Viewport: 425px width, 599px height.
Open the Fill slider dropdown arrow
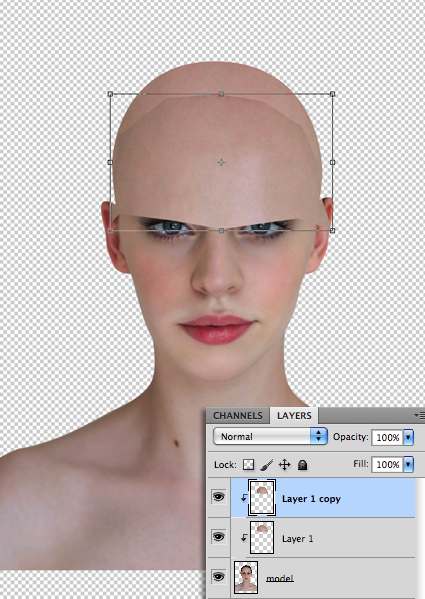[409, 464]
